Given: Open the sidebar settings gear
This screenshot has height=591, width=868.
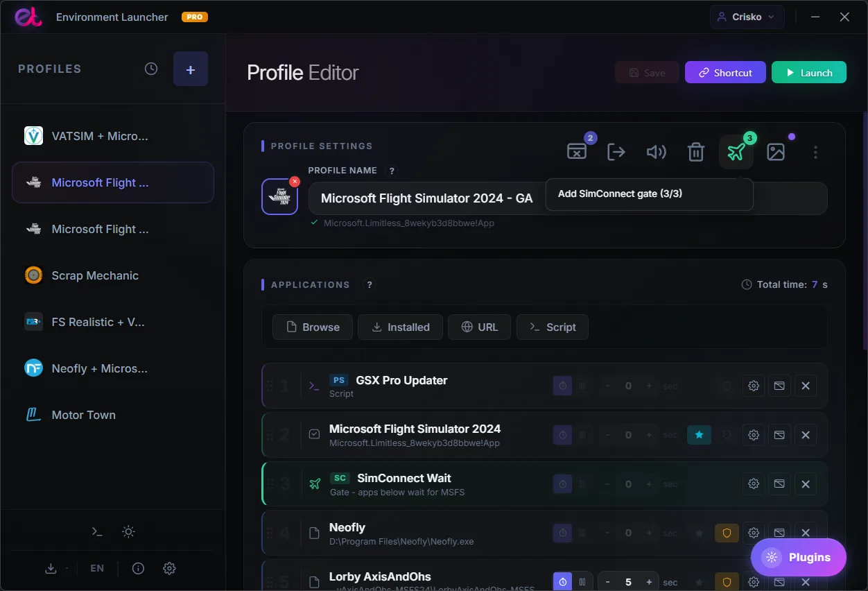Looking at the screenshot, I should 169,568.
